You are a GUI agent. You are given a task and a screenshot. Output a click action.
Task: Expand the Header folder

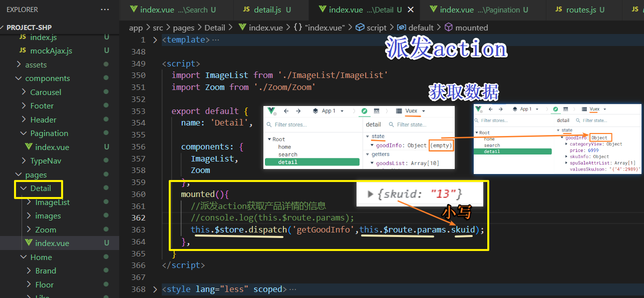[43, 119]
